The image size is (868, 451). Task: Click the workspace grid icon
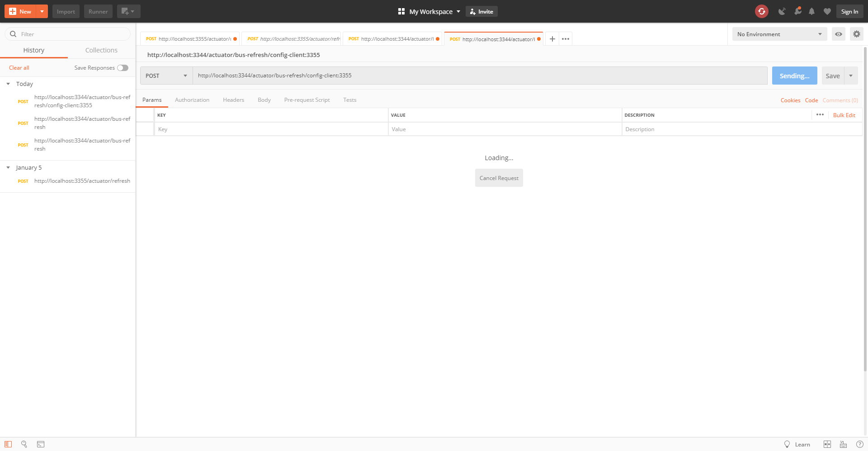pos(401,11)
